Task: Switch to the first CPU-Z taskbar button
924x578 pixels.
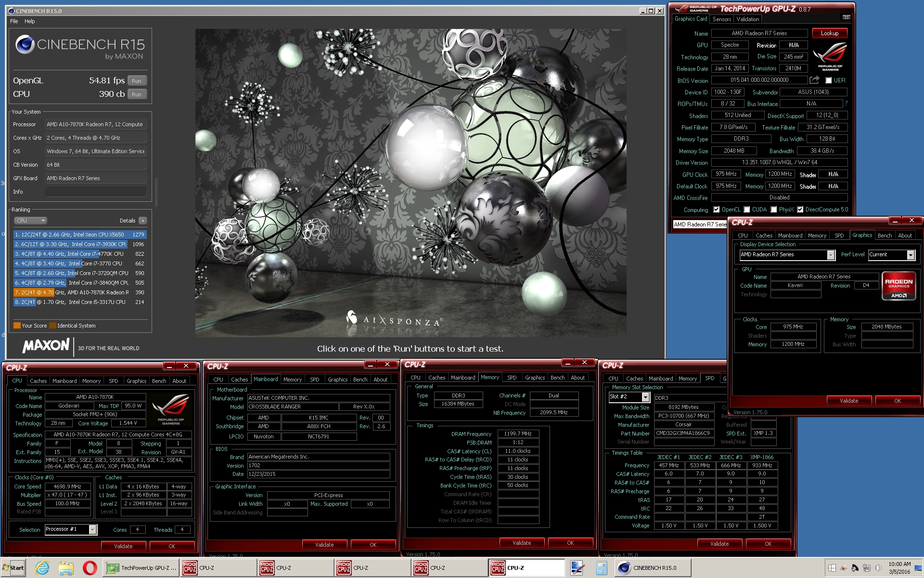Action: tap(218, 568)
